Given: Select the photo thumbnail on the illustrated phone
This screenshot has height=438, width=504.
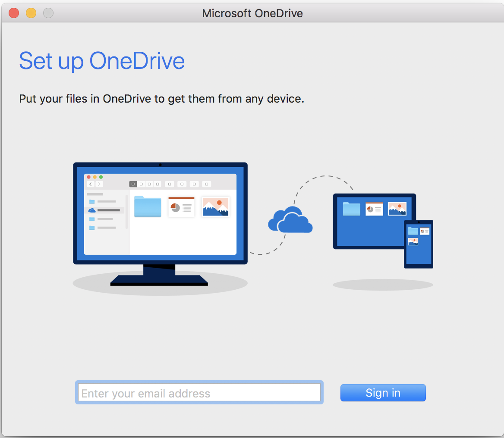Looking at the screenshot, I should click(x=413, y=241).
